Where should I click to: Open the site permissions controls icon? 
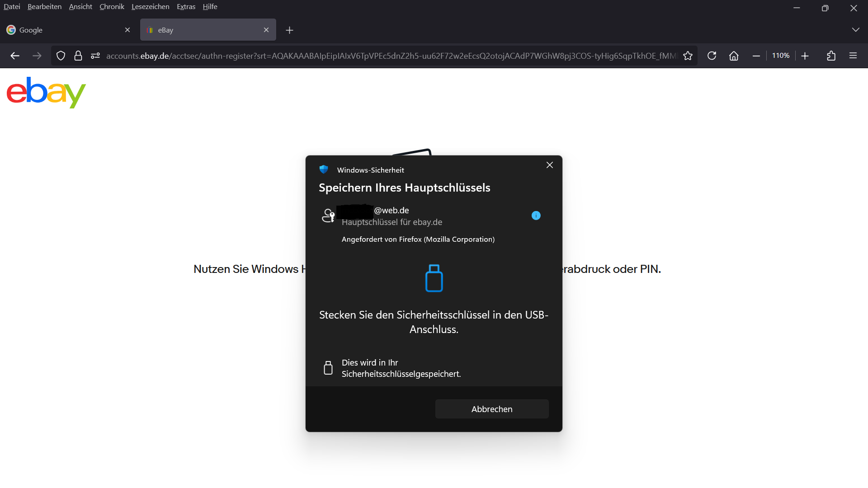95,56
